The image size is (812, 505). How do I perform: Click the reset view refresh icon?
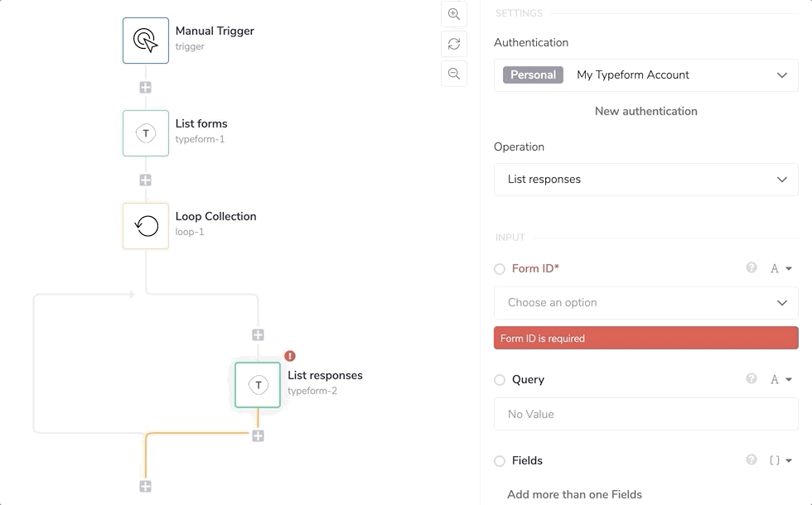click(454, 44)
